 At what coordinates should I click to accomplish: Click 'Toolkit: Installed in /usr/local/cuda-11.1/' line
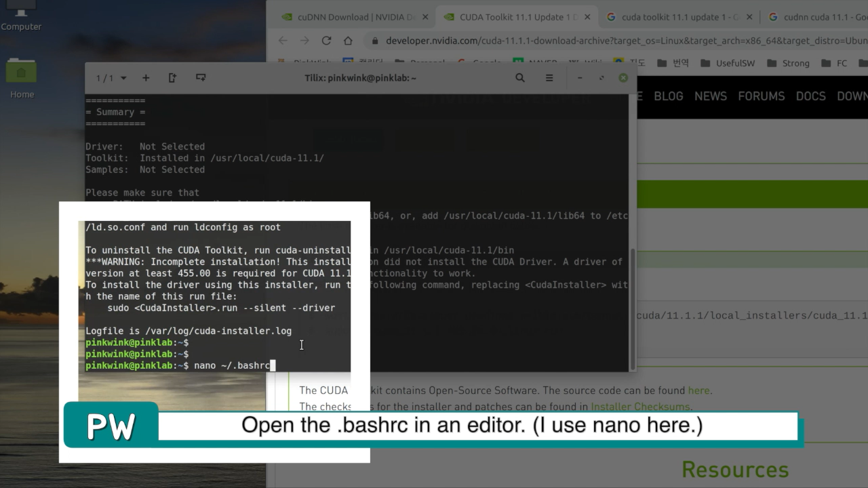click(x=205, y=158)
